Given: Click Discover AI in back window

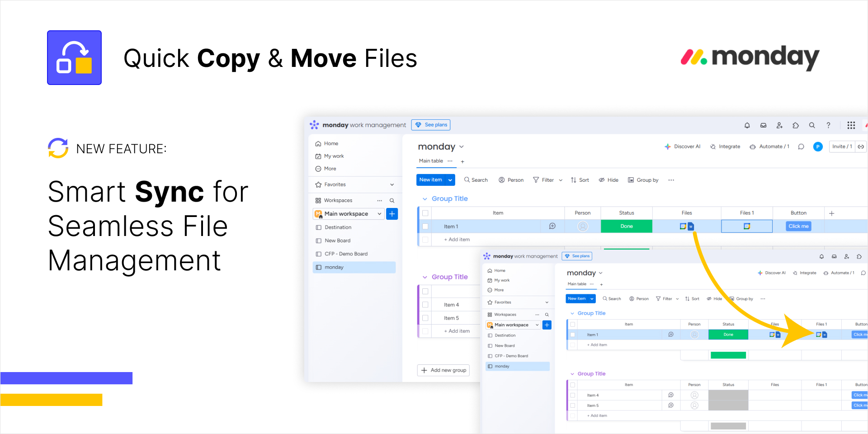Looking at the screenshot, I should (682, 146).
